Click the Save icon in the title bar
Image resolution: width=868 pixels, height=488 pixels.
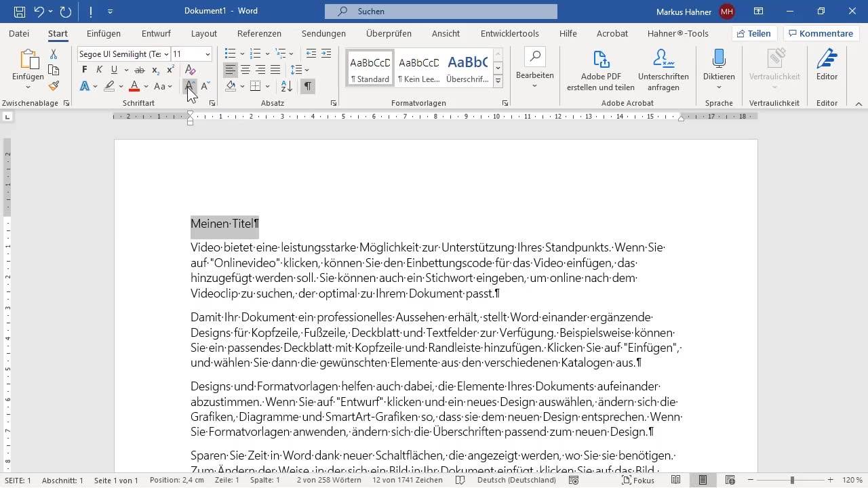pos(20,12)
